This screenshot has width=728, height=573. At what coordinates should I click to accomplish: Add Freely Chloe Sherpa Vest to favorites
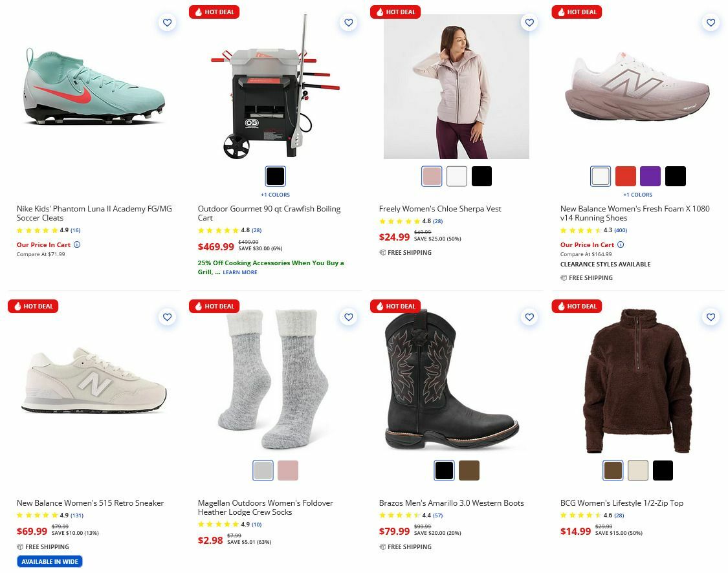click(x=529, y=22)
